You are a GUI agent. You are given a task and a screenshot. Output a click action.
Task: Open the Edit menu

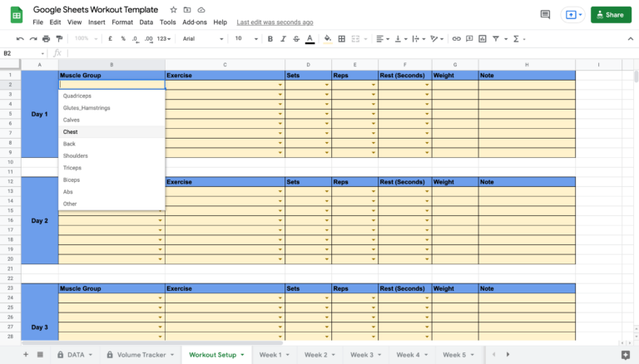(x=55, y=22)
